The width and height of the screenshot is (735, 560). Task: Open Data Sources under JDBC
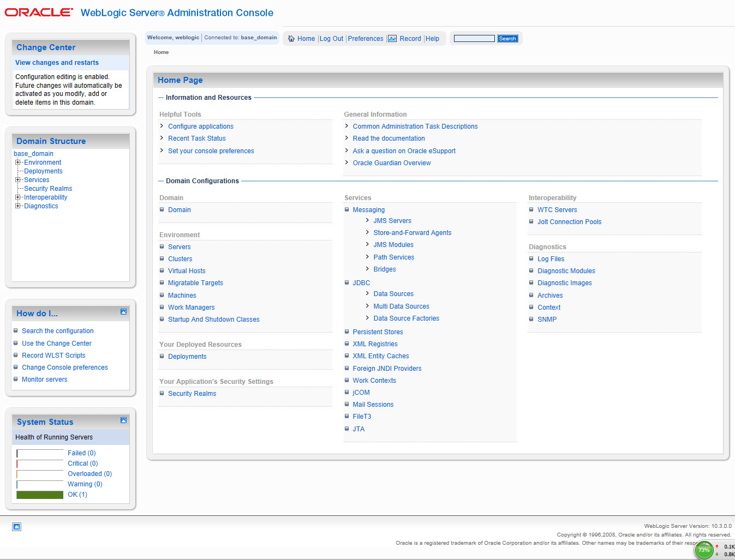click(393, 294)
